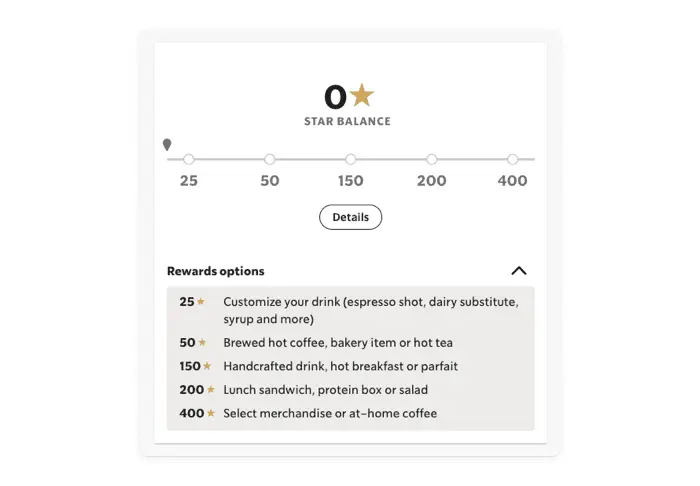The image size is (700, 486).
Task: Click the gold star next to 200 reward
Action: [210, 390]
